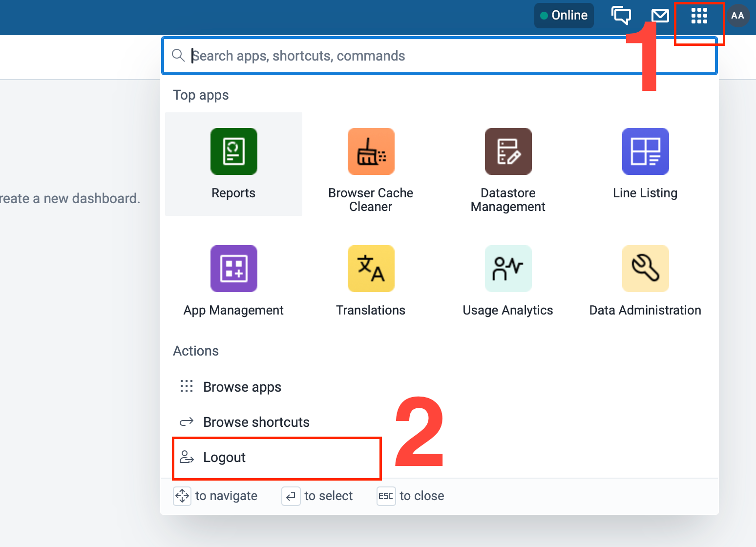Image resolution: width=756 pixels, height=547 pixels.
Task: Open the Line Listing app
Action: click(x=645, y=151)
